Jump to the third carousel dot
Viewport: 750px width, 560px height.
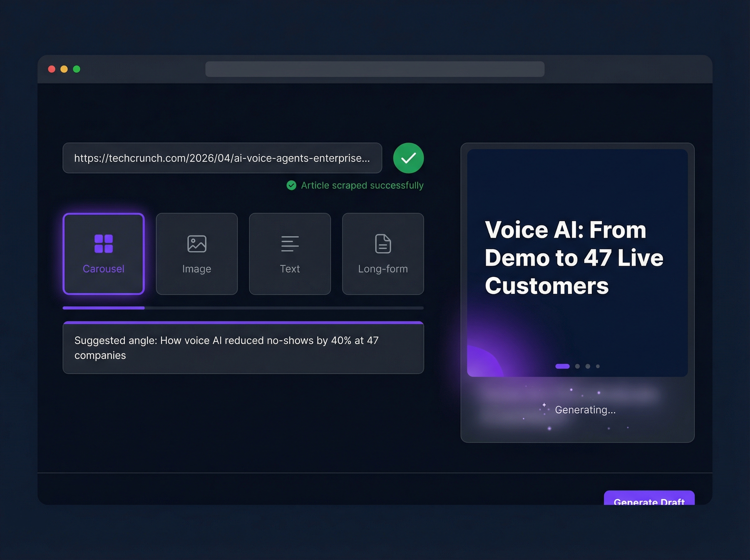tap(588, 366)
